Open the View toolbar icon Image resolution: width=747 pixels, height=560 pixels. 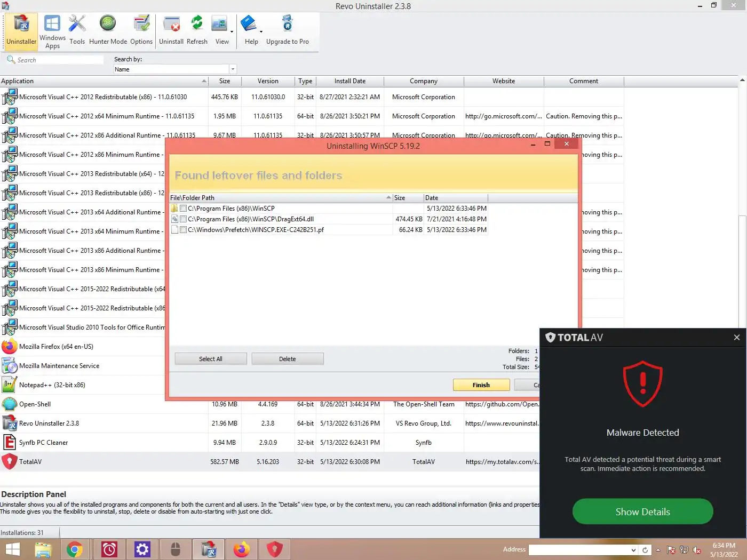(220, 31)
